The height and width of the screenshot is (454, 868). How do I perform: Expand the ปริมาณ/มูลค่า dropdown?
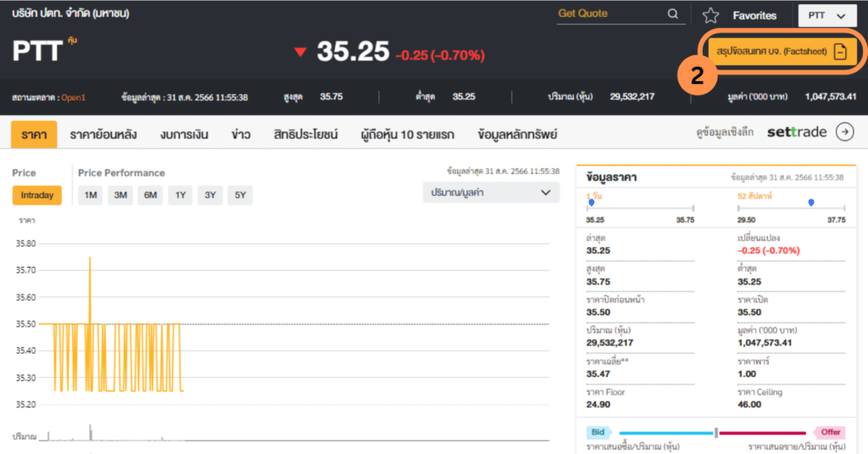click(x=491, y=192)
